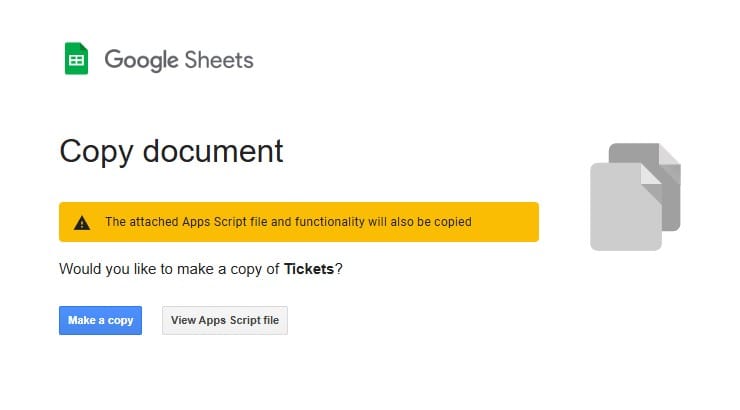
Task: Open the View Apps Script file button
Action: click(225, 320)
